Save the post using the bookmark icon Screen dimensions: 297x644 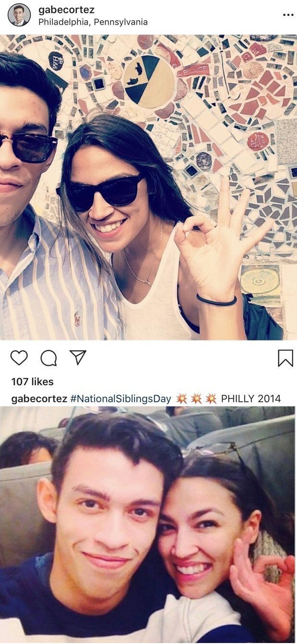coord(285,358)
